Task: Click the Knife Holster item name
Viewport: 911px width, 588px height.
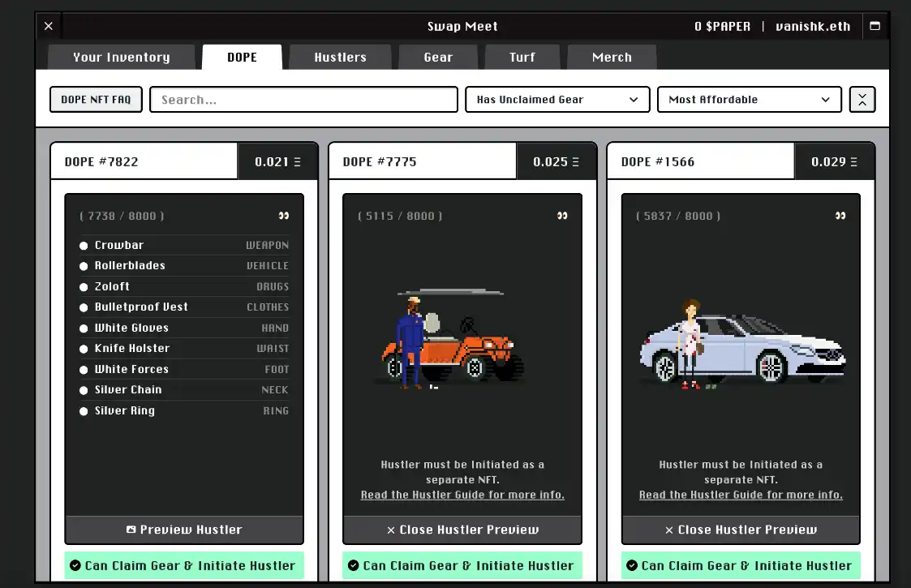Action: point(132,348)
